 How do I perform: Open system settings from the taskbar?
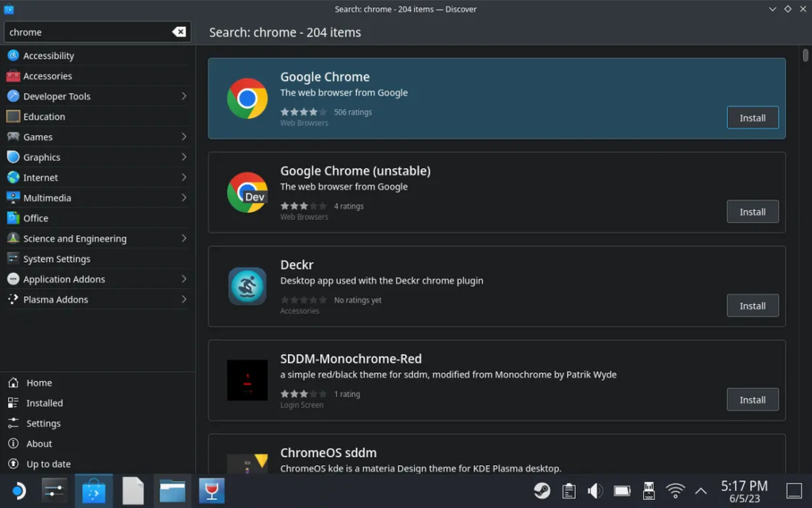click(x=54, y=491)
